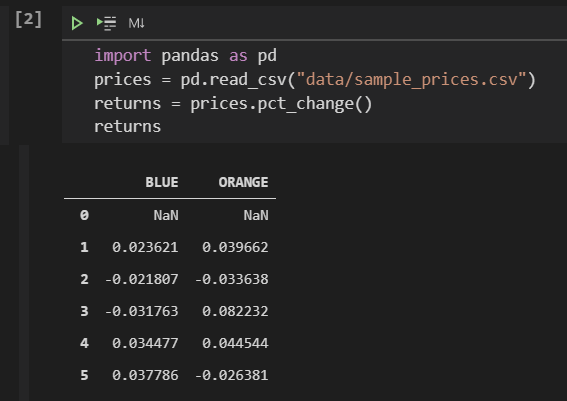Click BLUE value 0.023621 in row 1
Viewport: 567px width, 401px height.
tap(145, 247)
